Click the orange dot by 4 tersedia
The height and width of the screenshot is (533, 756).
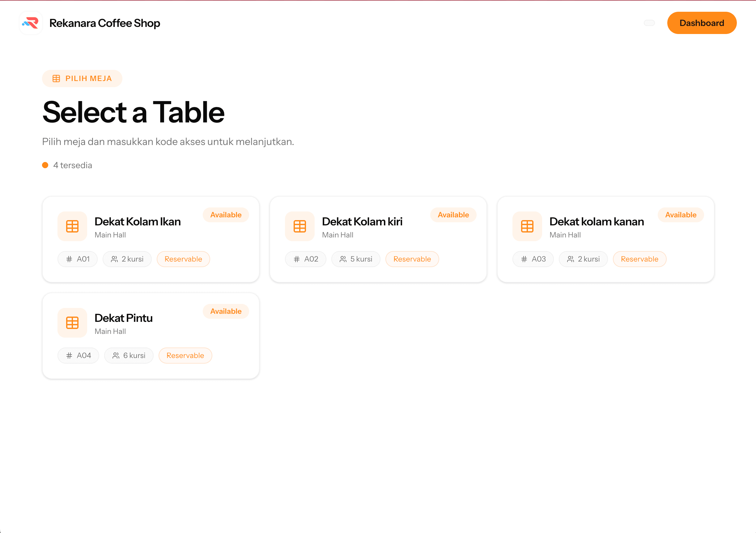[x=45, y=165]
